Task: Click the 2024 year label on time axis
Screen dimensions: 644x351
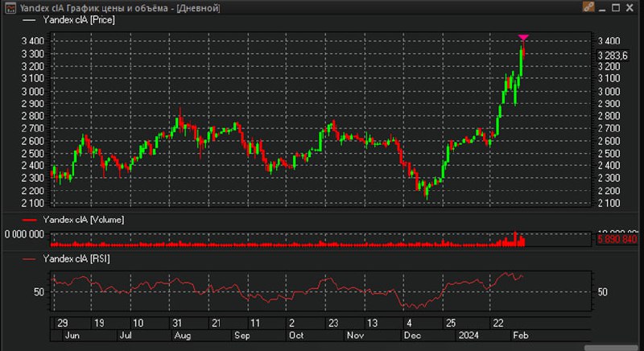Action: click(x=469, y=336)
